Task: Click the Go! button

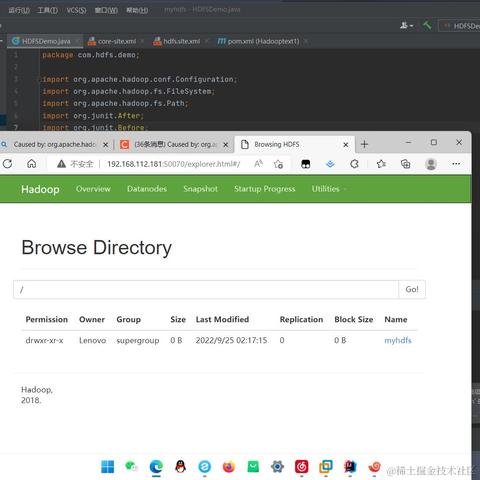Action: click(412, 289)
